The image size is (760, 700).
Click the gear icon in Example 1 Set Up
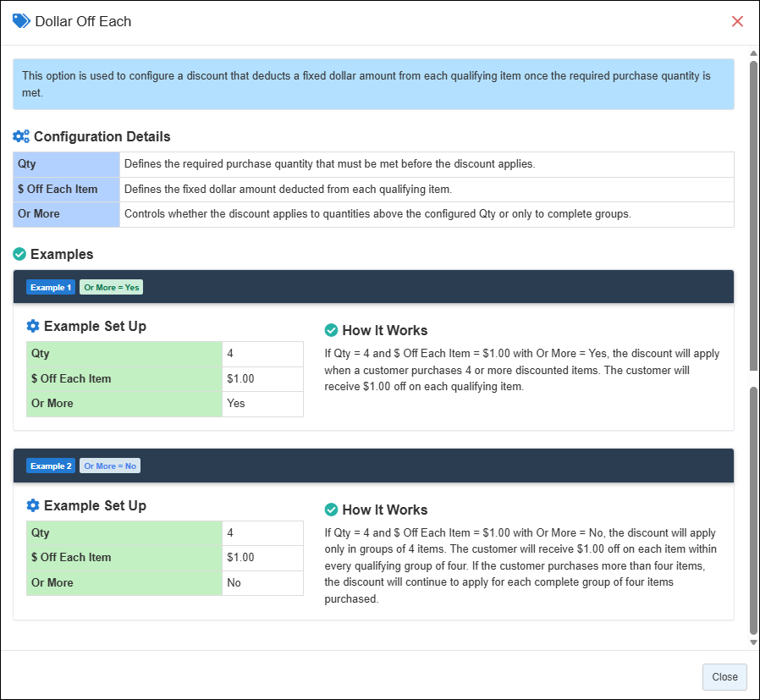pyautogui.click(x=33, y=326)
